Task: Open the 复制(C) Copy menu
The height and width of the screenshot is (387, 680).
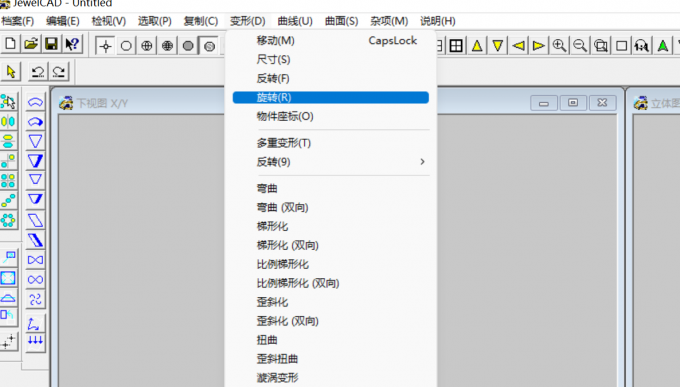Action: 201,21
